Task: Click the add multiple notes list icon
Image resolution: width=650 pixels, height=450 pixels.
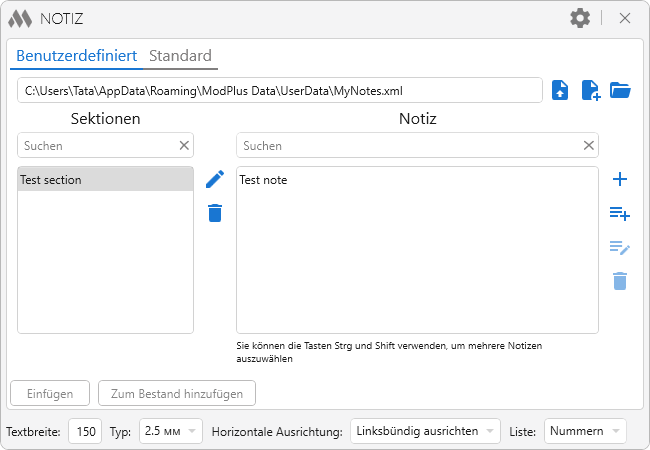Action: [x=620, y=213]
